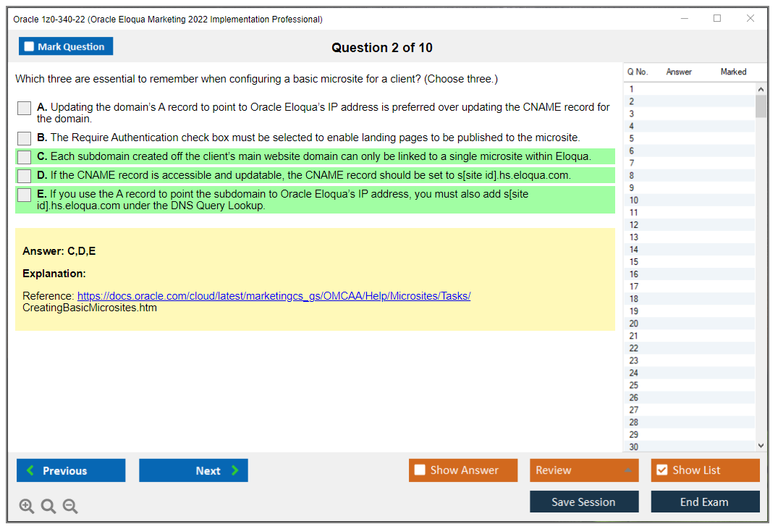Disable the Show List checkbox
The image size is (778, 532).
[x=661, y=470]
